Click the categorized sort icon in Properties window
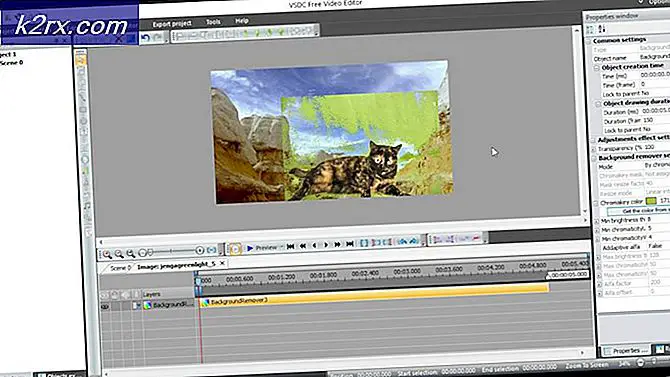Screen dimensions: 670x377 591,29
